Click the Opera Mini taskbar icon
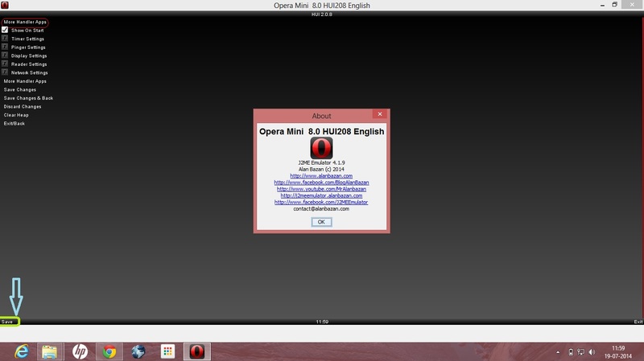The width and height of the screenshot is (644, 361). tap(196, 351)
